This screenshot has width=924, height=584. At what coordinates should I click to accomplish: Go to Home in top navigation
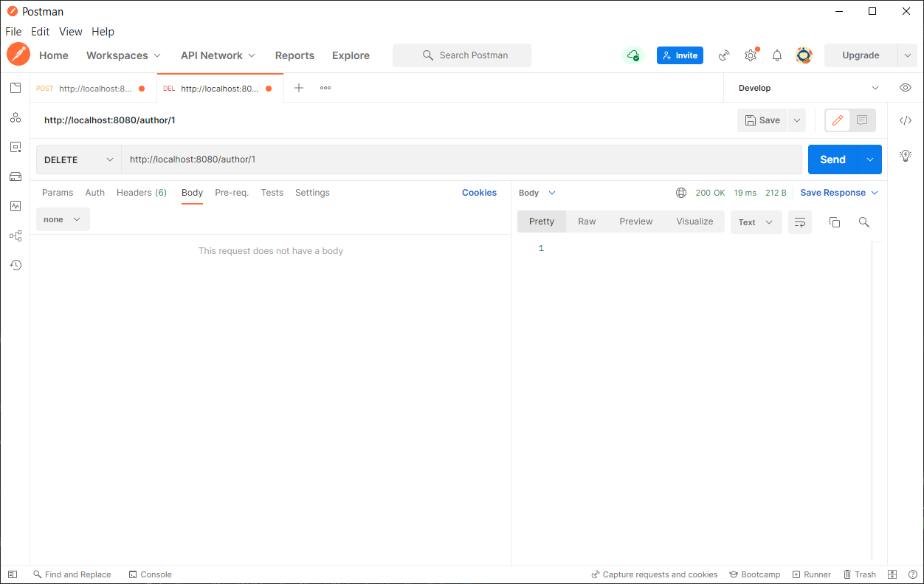54,55
